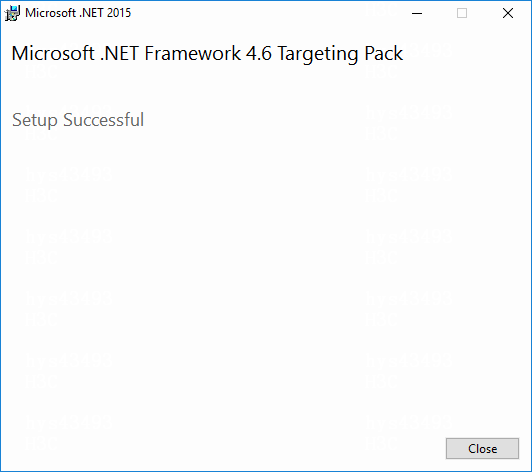The width and height of the screenshot is (532, 472).
Task: Click the "2015" text in the title bar
Action: (119, 13)
